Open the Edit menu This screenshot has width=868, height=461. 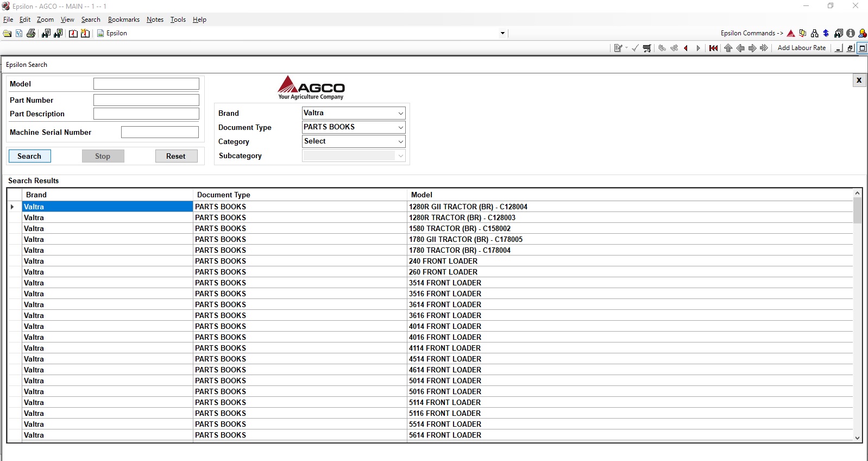(x=25, y=20)
